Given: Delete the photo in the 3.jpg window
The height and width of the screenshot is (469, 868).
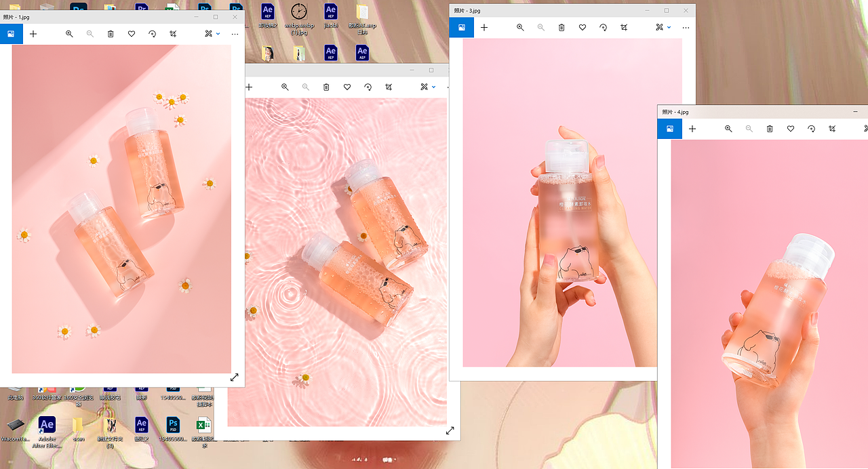Looking at the screenshot, I should point(561,27).
